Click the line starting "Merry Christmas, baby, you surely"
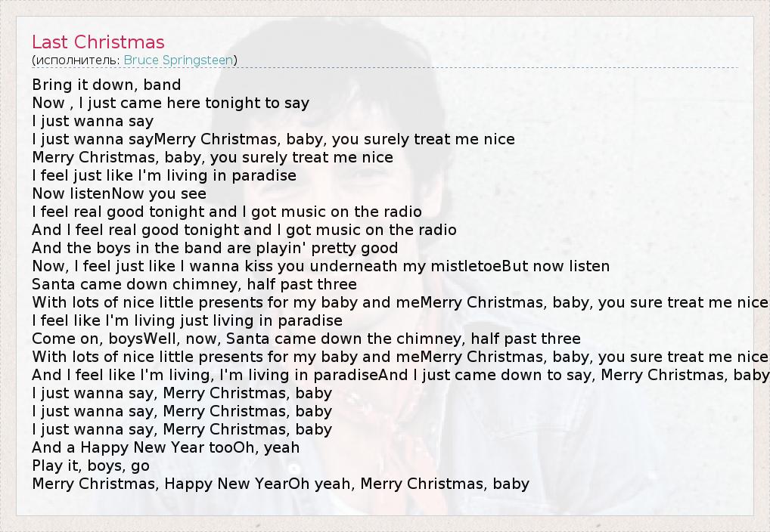The width and height of the screenshot is (770, 532). [213, 157]
